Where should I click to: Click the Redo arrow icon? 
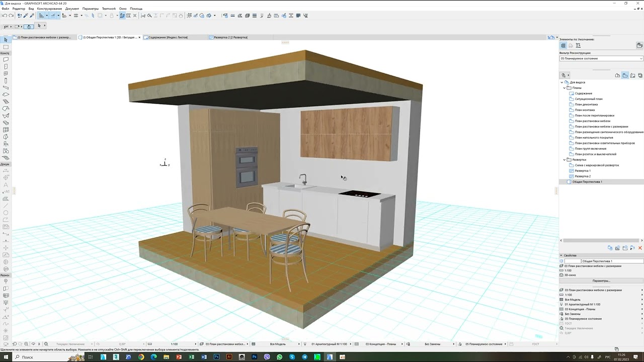11,16
